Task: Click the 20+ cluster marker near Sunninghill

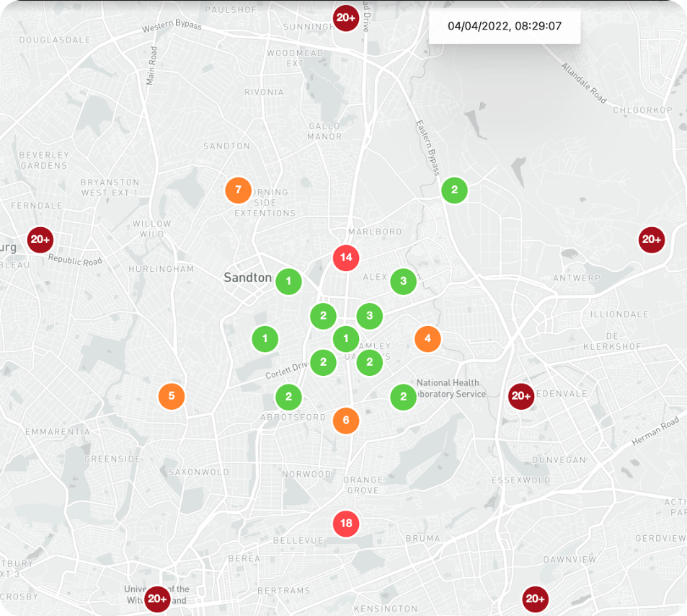Action: click(x=345, y=17)
